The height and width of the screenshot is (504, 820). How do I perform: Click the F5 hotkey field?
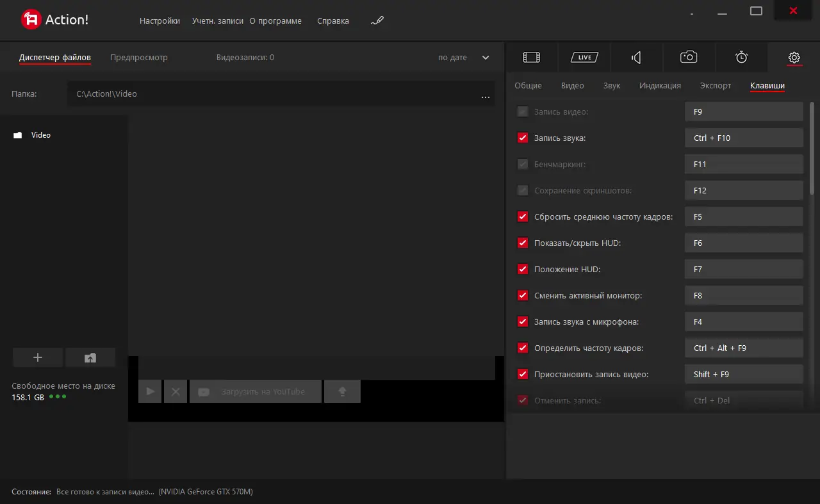tap(744, 216)
